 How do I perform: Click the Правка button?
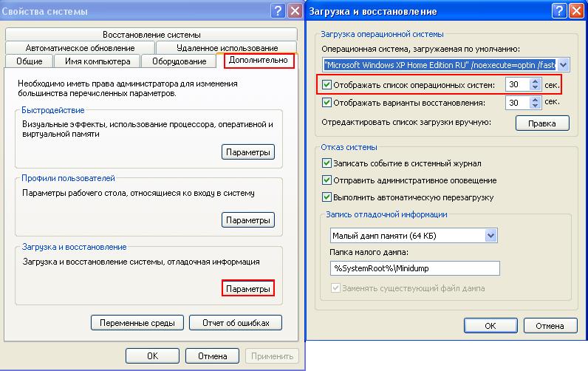(x=542, y=123)
